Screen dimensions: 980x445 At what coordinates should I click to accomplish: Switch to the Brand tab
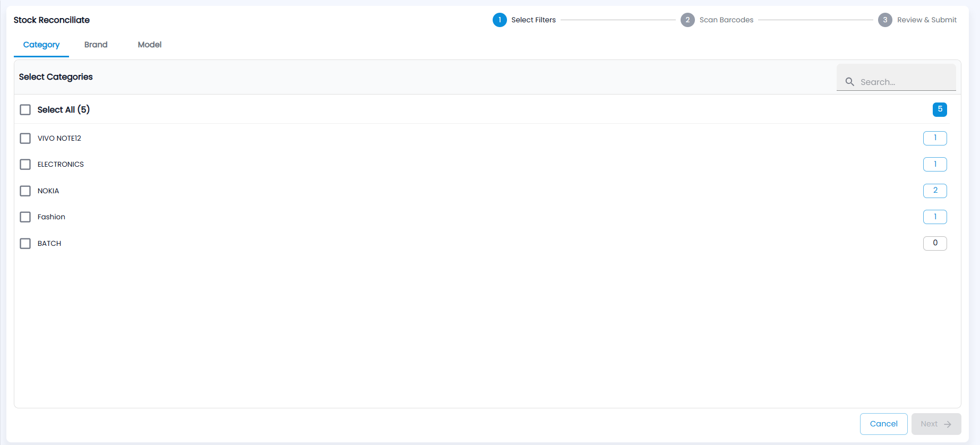pos(96,45)
